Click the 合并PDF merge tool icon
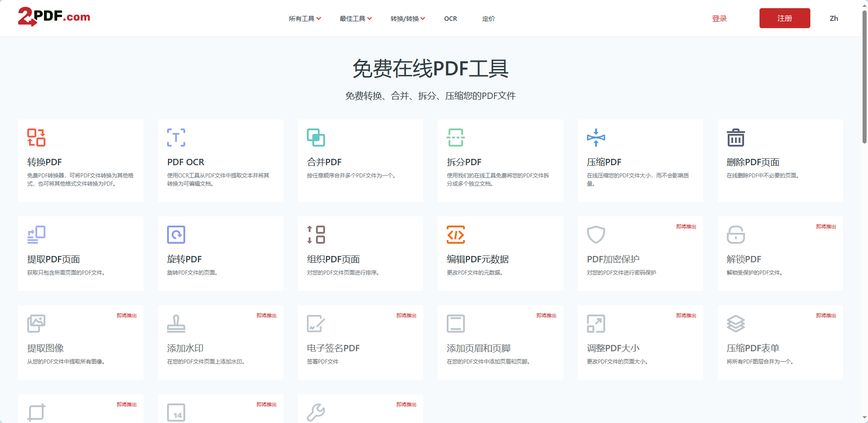The height and width of the screenshot is (423, 868). pyautogui.click(x=316, y=137)
